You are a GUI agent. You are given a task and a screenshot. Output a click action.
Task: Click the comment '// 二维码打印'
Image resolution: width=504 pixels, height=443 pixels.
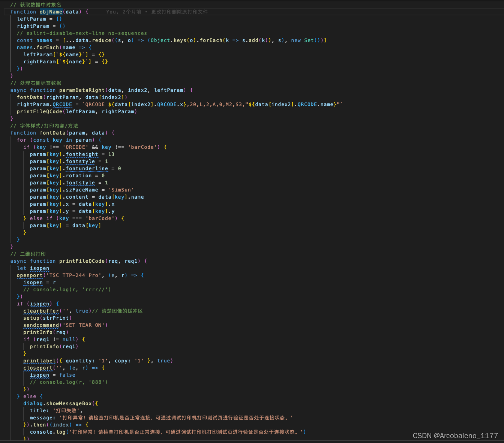point(28,254)
